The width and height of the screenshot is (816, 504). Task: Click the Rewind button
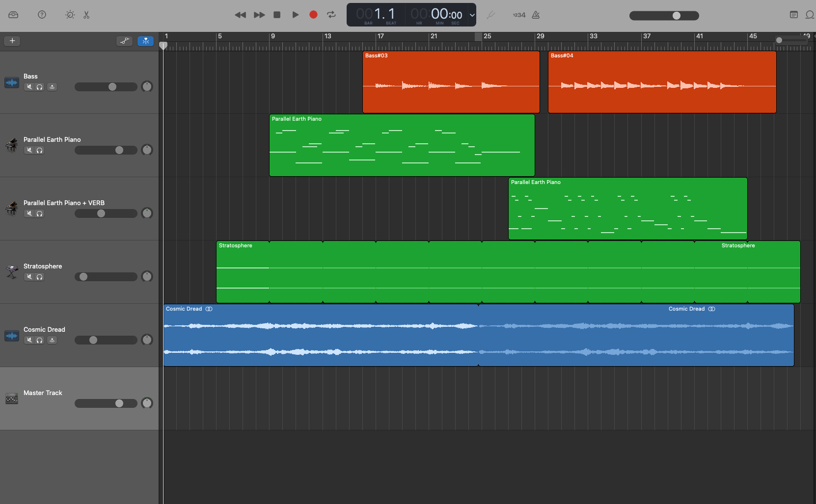(x=240, y=15)
